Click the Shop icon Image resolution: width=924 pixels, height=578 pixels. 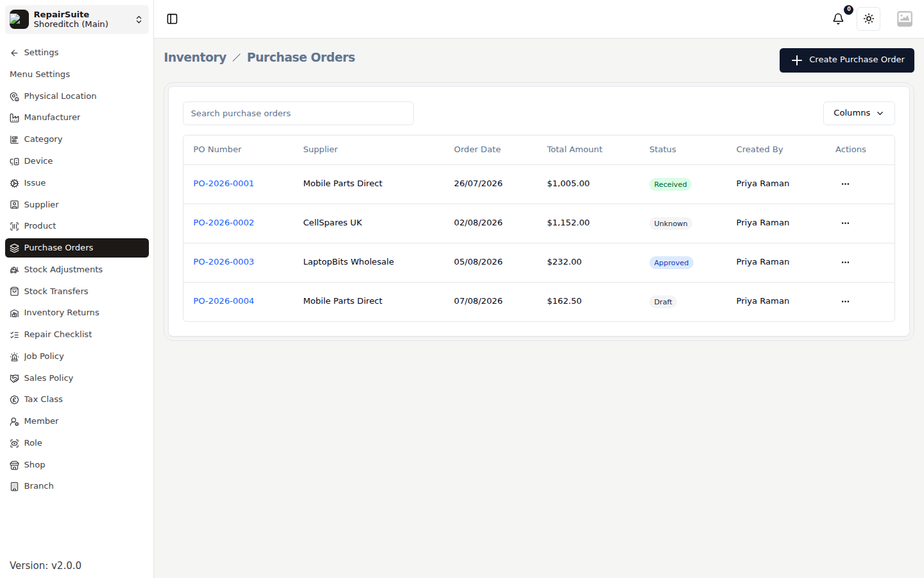click(14, 465)
